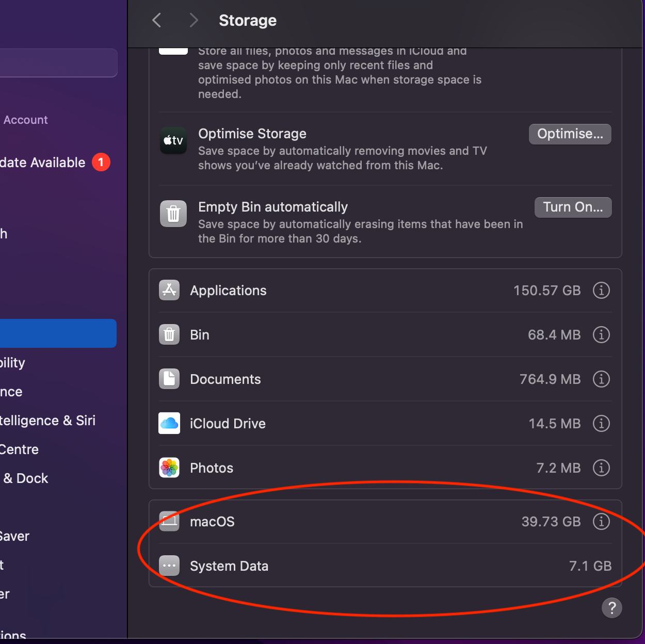This screenshot has width=645, height=644.
Task: Go back with the left chevron
Action: tap(157, 20)
